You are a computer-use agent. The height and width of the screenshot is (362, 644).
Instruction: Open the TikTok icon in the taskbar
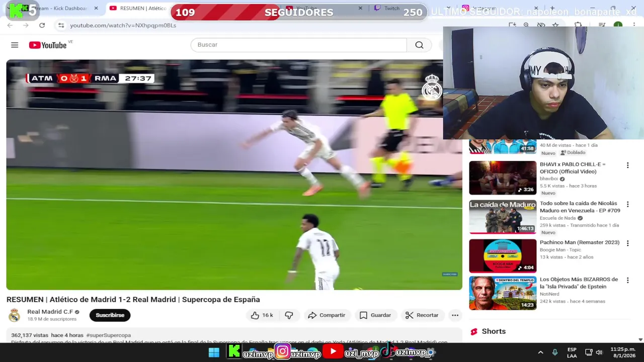388,351
